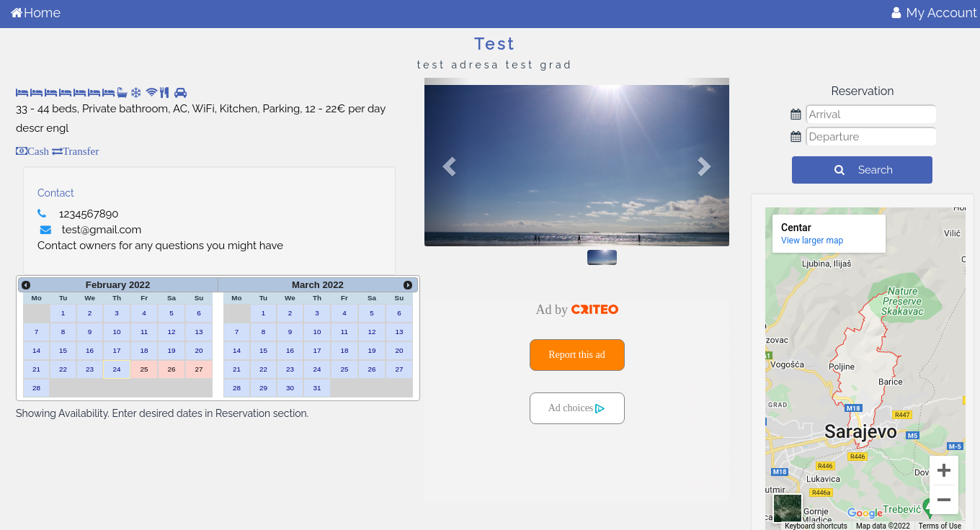Select the Cash payment link
This screenshot has height=530, width=980.
32,151
